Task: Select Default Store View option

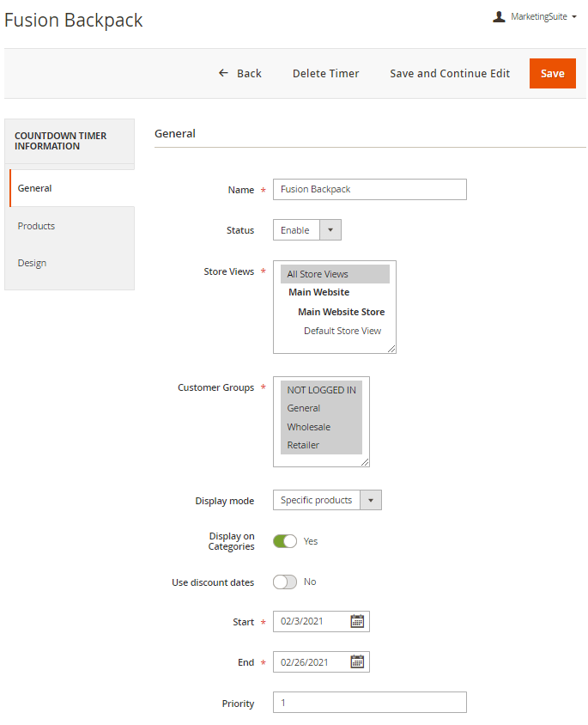Action: pos(342,331)
